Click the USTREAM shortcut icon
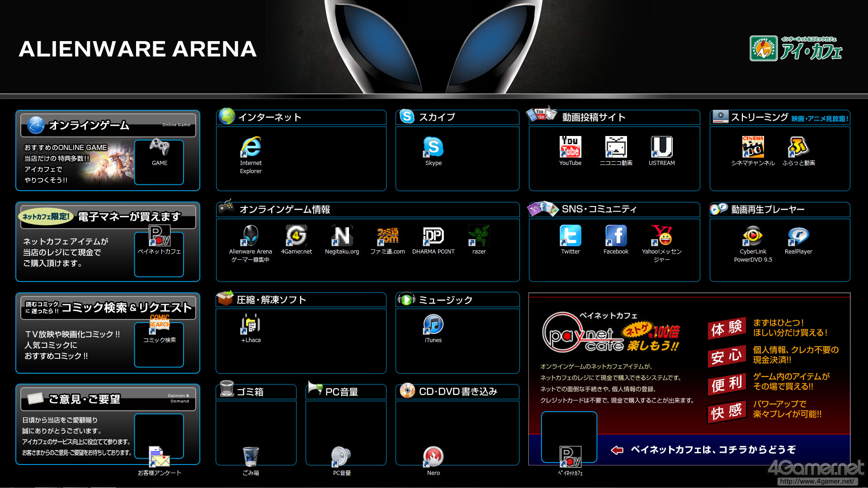Screen dimensions: 868x488 [x=661, y=147]
